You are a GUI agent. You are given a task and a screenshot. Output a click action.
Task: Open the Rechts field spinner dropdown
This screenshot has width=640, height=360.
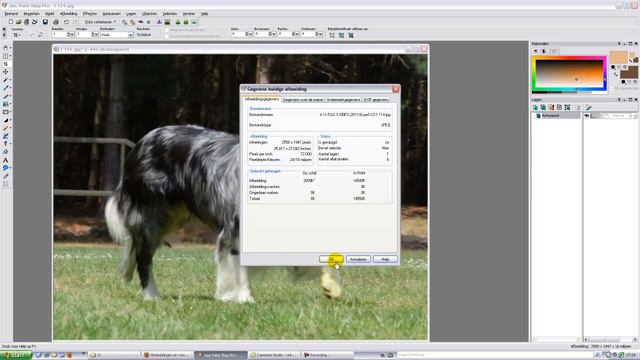(x=298, y=34)
